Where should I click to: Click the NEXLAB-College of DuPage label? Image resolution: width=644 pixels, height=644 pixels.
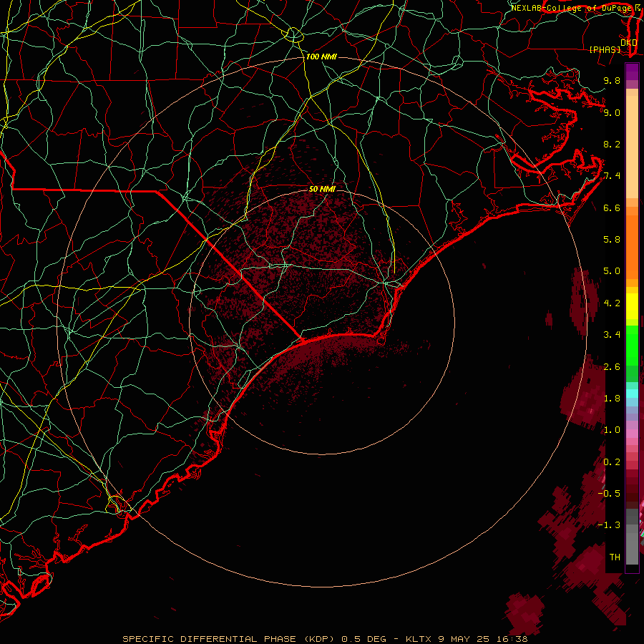(x=572, y=8)
